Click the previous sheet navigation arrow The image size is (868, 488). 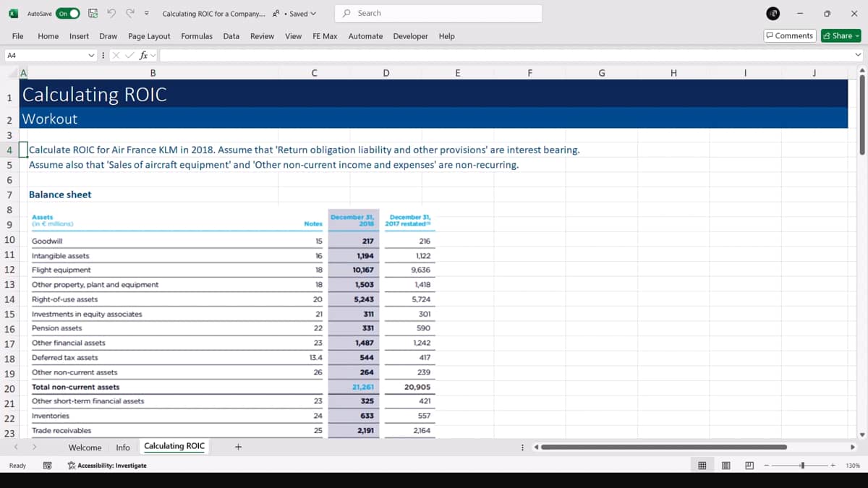[x=17, y=447]
